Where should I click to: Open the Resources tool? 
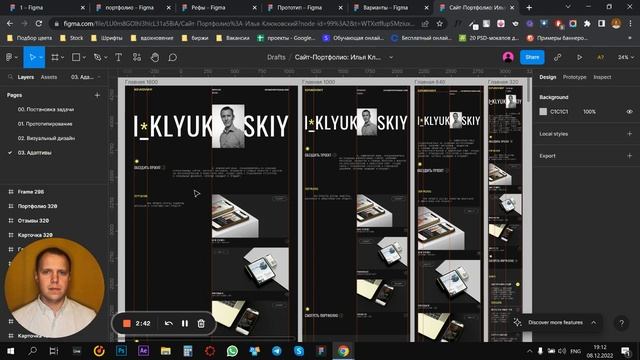tap(137, 58)
